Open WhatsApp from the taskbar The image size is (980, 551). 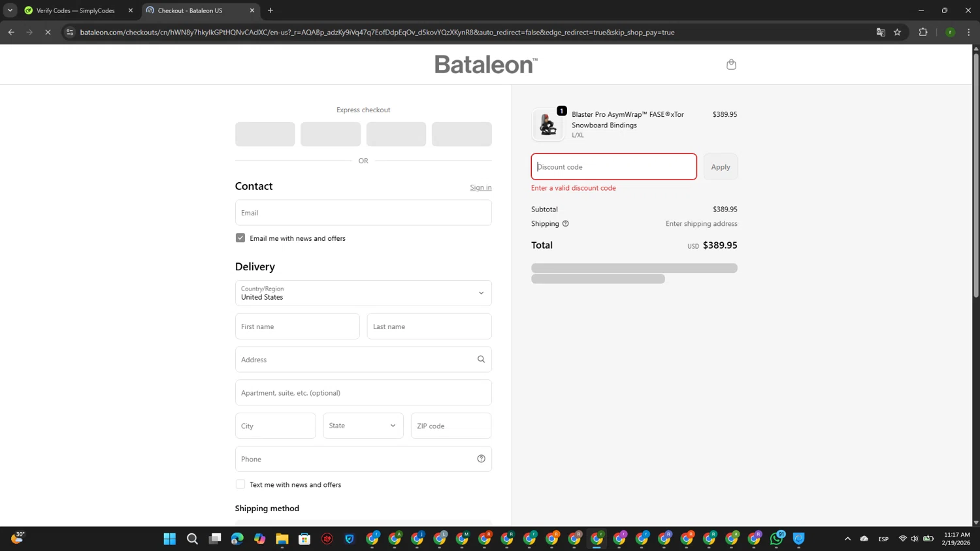coord(777,539)
